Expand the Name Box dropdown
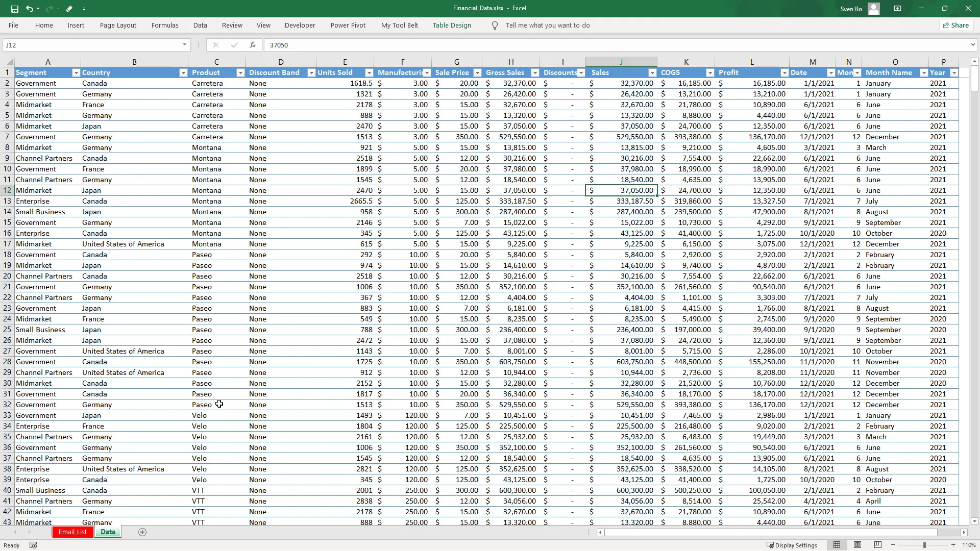980x551 pixels. tap(184, 45)
